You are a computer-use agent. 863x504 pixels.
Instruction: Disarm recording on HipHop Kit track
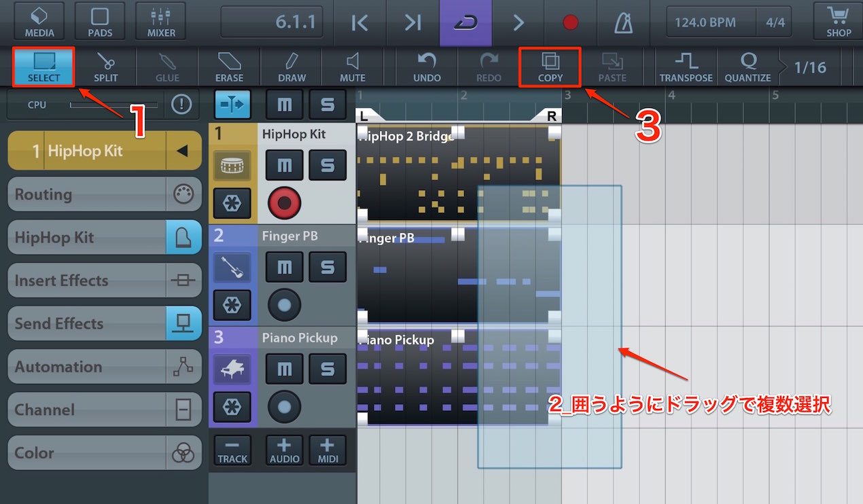284,202
